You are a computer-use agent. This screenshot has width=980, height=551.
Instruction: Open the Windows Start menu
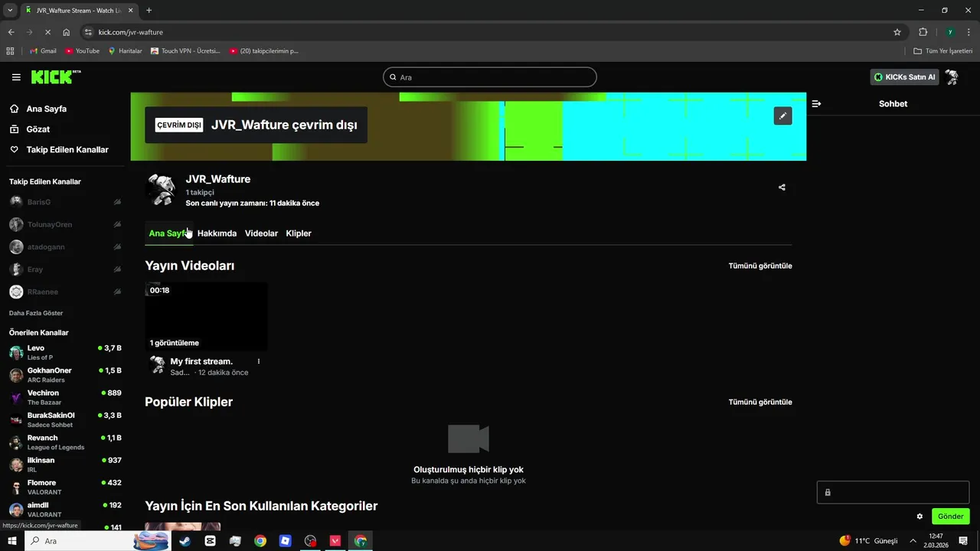coord(12,541)
